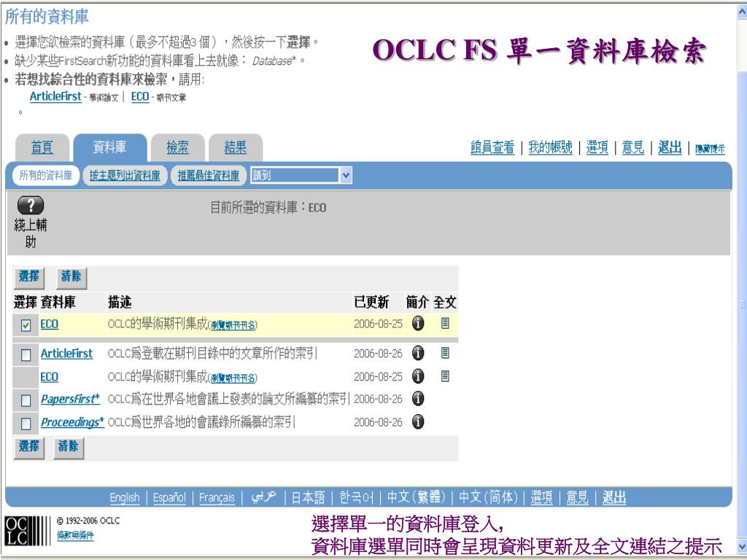Open 選項 link in top navigation
The width and height of the screenshot is (747, 560).
597,147
